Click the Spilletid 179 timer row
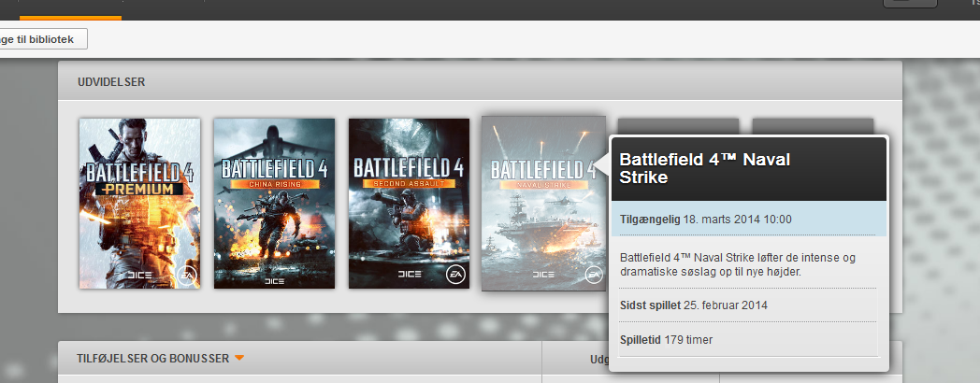980x383 pixels. pyautogui.click(x=747, y=340)
